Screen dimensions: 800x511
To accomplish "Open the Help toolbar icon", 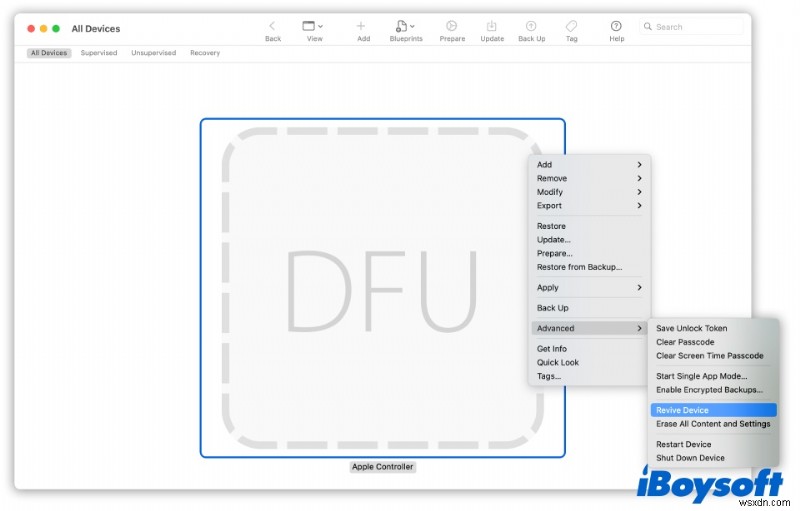I will click(x=616, y=26).
